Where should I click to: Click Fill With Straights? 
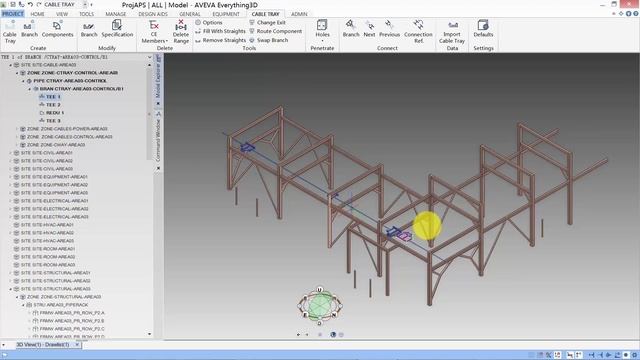coord(220,31)
